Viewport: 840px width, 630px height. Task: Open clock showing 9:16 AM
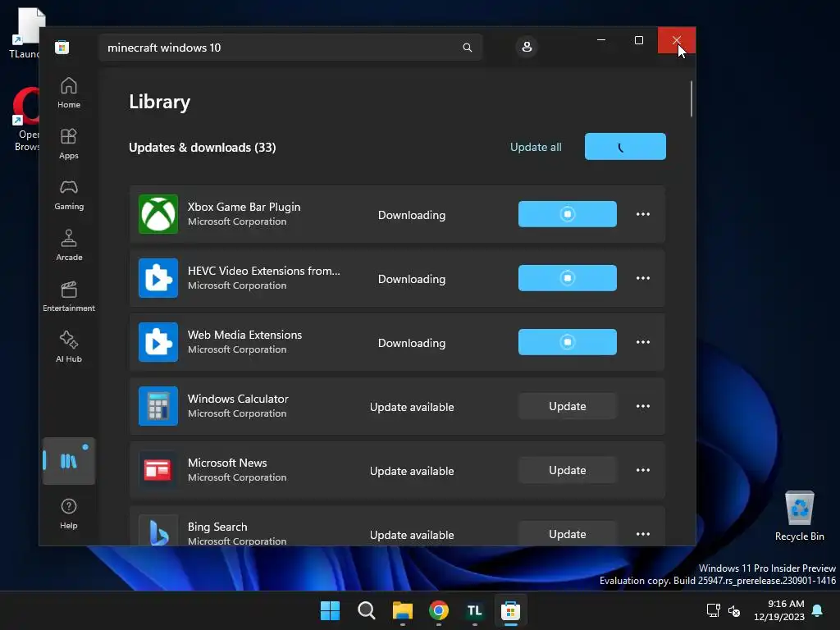pos(779,610)
